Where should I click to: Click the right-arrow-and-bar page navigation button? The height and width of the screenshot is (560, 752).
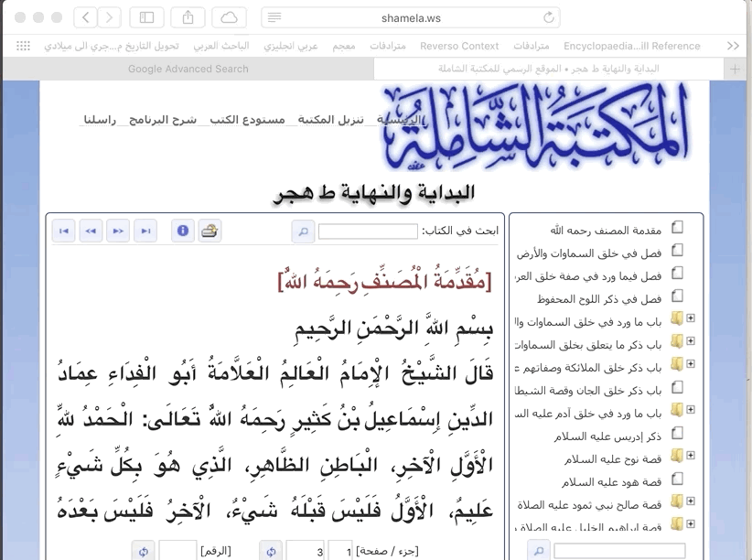[145, 231]
